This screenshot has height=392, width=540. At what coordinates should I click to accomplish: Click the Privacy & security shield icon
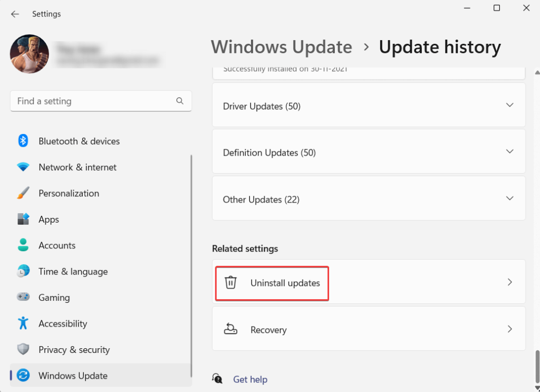(x=23, y=350)
